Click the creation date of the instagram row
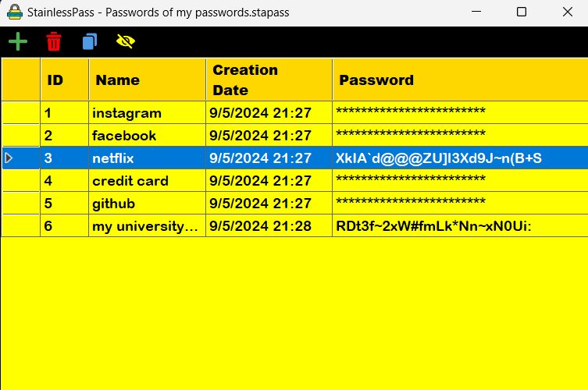 coord(269,113)
